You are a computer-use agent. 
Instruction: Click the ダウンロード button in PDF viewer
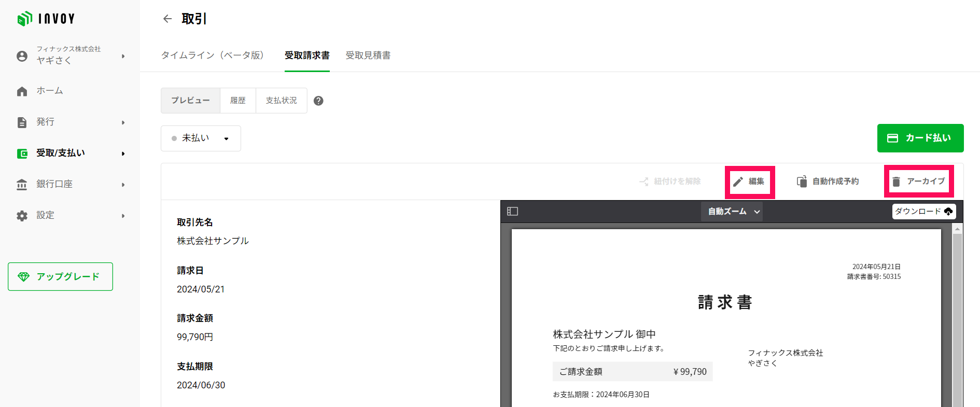[x=923, y=212]
